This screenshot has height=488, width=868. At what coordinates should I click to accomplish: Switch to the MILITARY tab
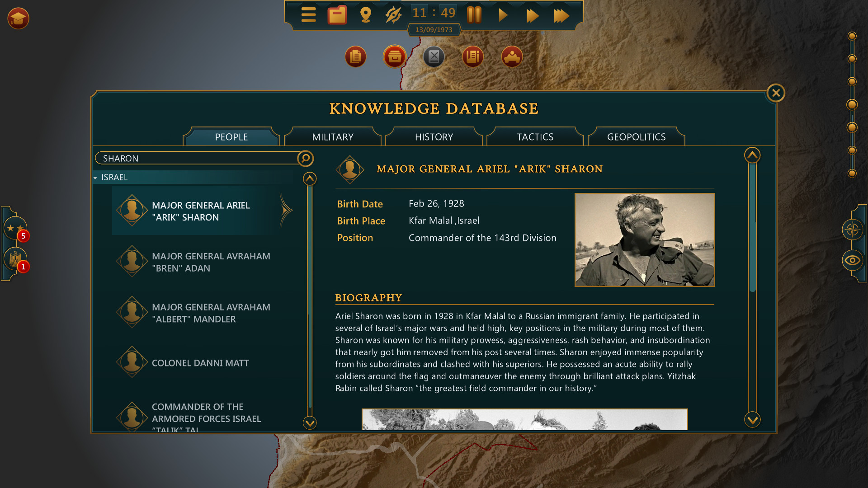tap(333, 136)
